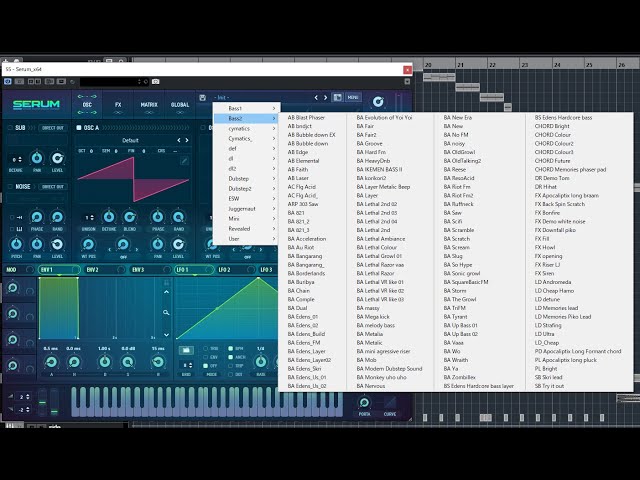The image size is (640, 480).
Task: Toggle the LFO ANCH checkbox
Action: tap(231, 357)
